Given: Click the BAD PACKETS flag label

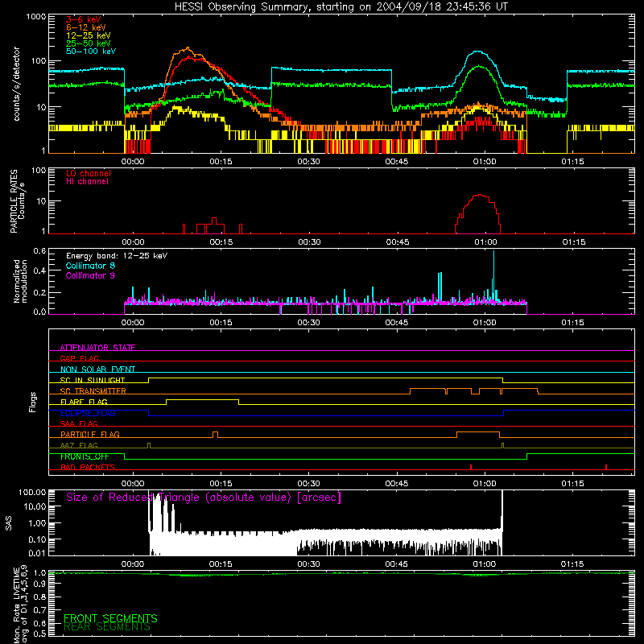Looking at the screenshot, I should [88, 467].
